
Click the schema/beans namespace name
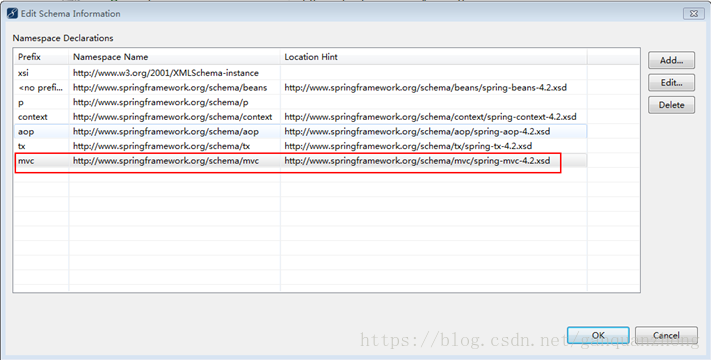(x=170, y=88)
